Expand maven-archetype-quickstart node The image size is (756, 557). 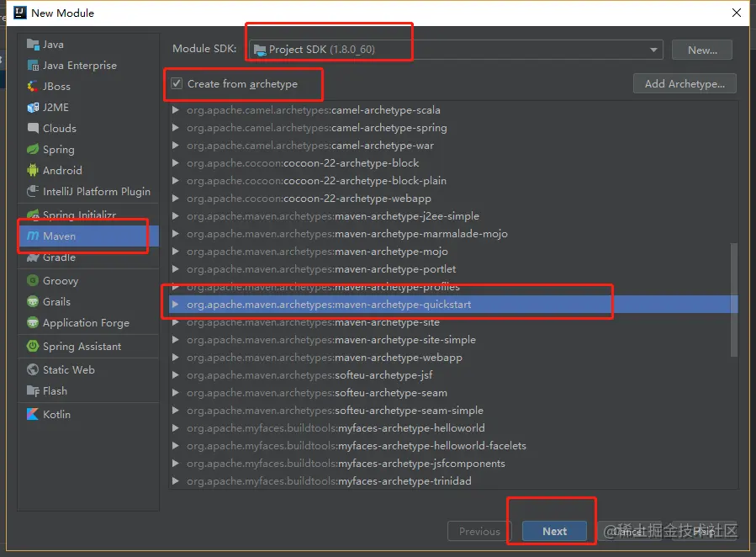click(x=176, y=305)
